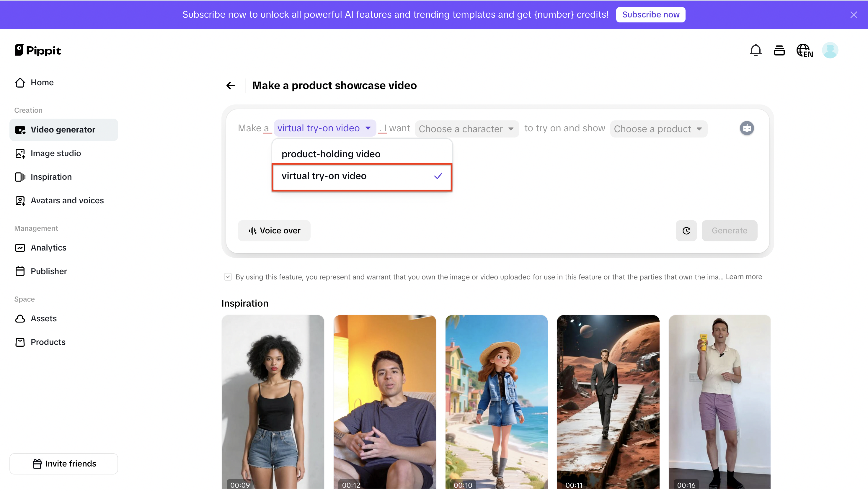Open the Video generator tool
Screen dimensions: 868x491
(x=63, y=130)
